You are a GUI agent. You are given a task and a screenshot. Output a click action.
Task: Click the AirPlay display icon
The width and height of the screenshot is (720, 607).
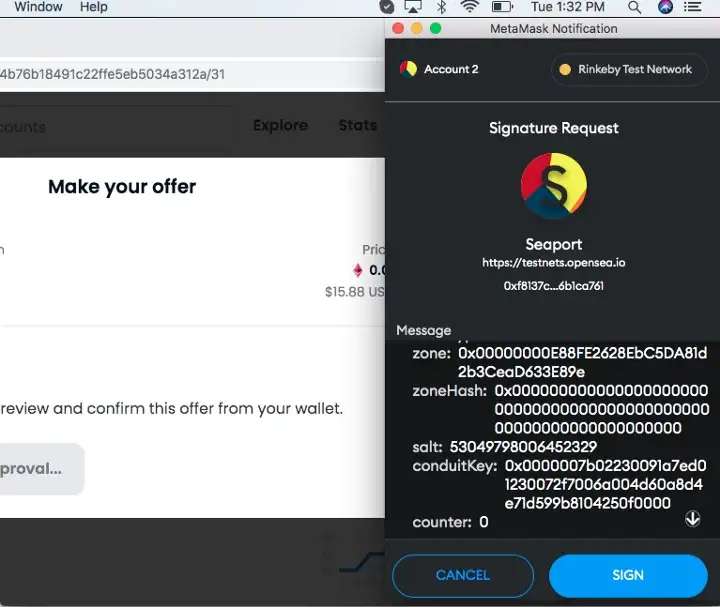click(414, 7)
